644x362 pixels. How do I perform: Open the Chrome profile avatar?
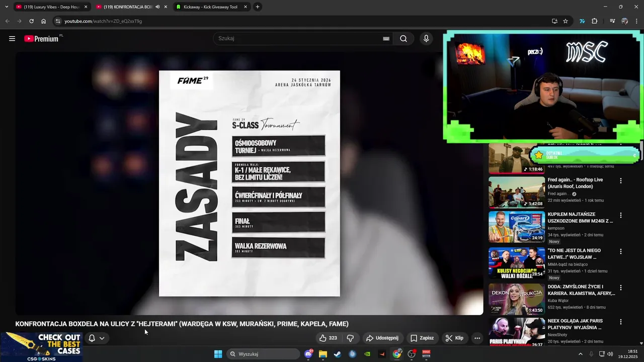(624, 21)
